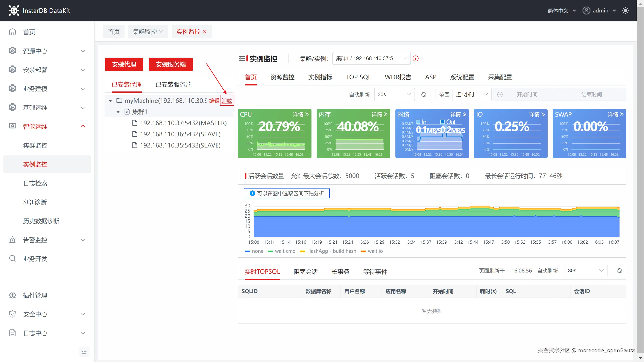Viewport: 644px width, 362px height.
Task: Open the 范围 近1小时 range dropdown
Action: (x=471, y=94)
